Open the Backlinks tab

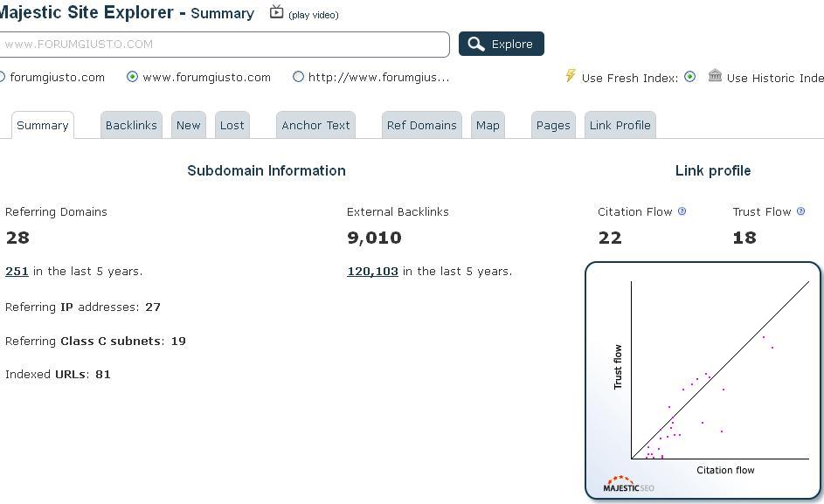pyautogui.click(x=131, y=125)
